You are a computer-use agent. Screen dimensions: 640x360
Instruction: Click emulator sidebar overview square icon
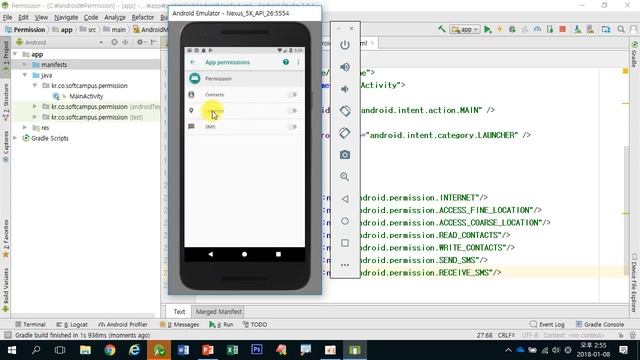tap(345, 243)
